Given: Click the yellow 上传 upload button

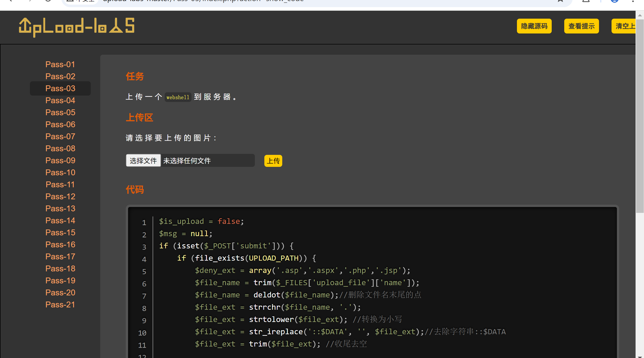Looking at the screenshot, I should coord(273,161).
